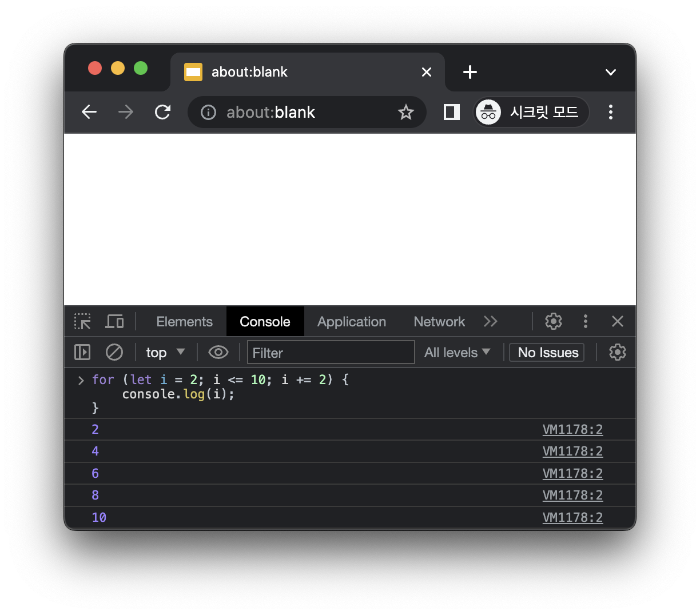700x615 pixels.
Task: Toggle the console sidebar
Action: pyautogui.click(x=82, y=352)
